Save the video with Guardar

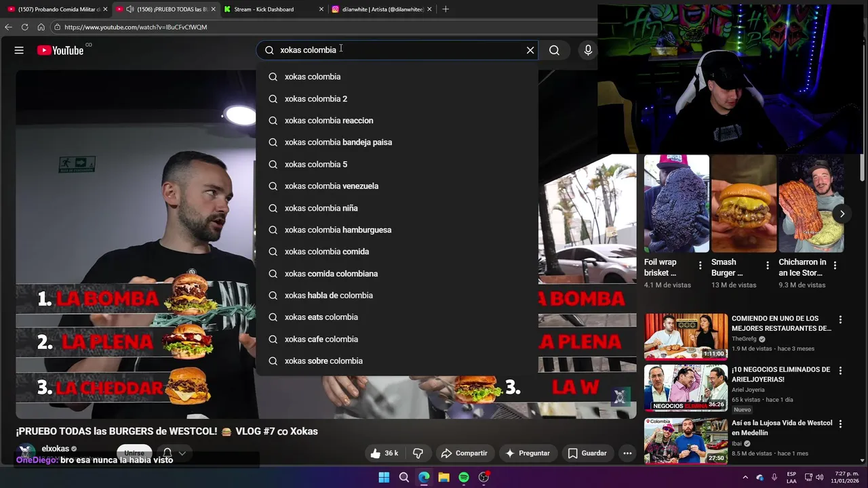(x=587, y=453)
